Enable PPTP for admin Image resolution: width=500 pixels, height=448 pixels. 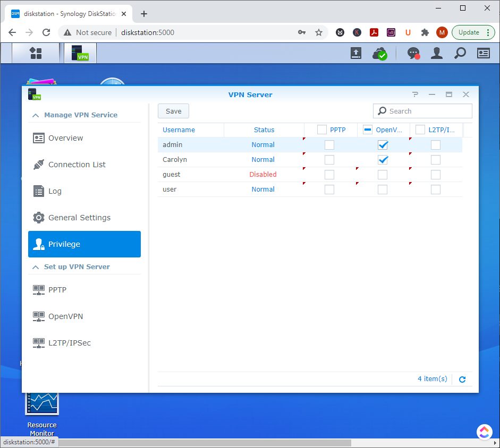(x=329, y=145)
